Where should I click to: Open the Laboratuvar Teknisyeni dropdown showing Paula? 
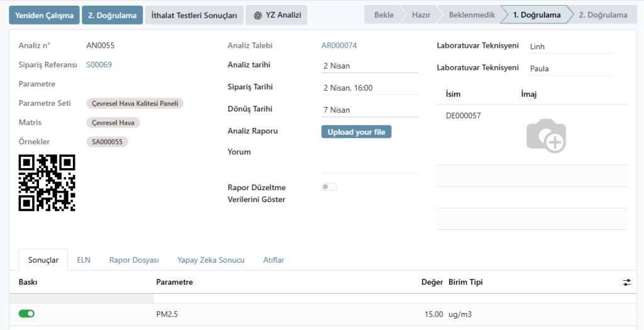(570, 68)
